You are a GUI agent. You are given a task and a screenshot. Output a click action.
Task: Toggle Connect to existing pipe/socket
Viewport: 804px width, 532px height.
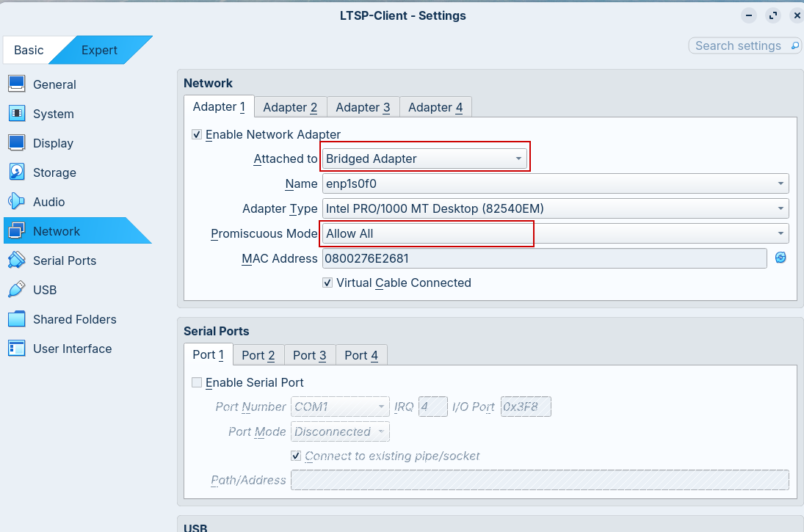[x=295, y=456]
